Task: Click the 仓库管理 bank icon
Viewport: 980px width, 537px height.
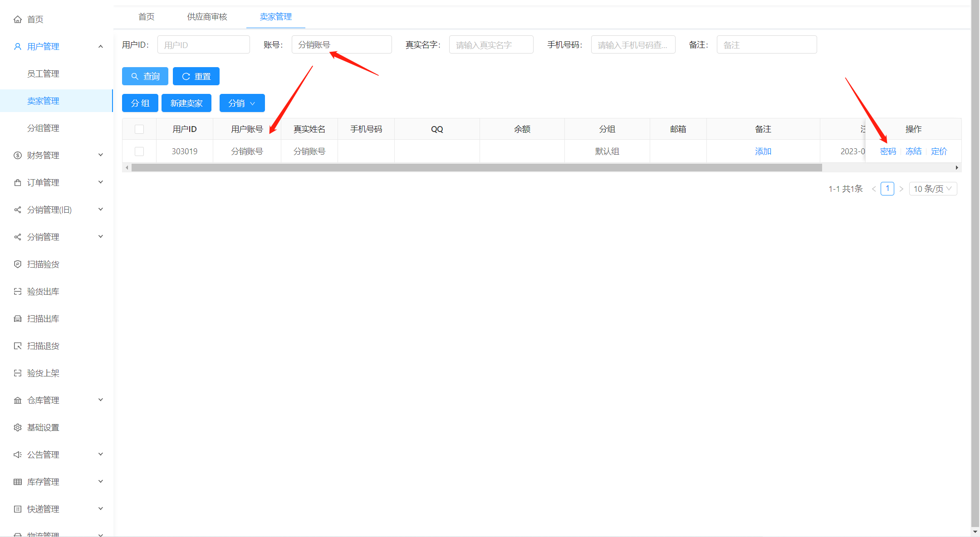Action: (18, 400)
